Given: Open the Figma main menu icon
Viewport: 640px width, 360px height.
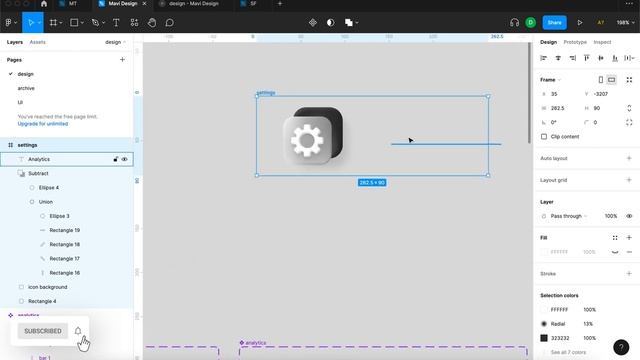Looking at the screenshot, I should point(9,22).
